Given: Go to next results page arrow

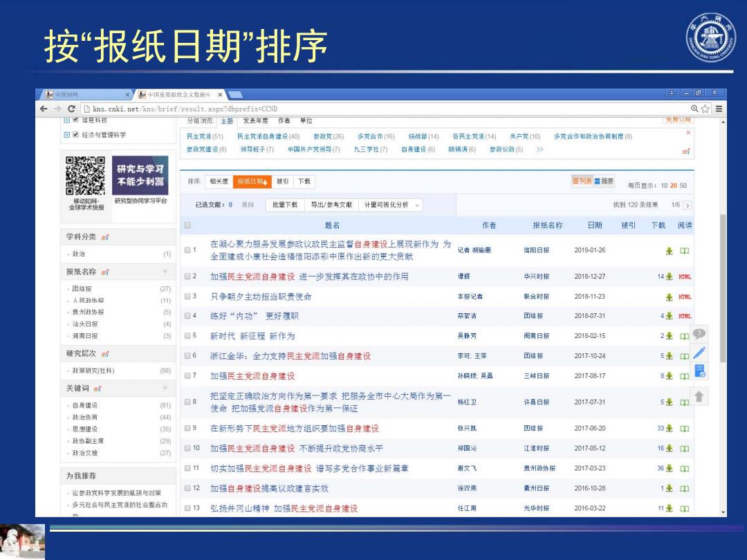Looking at the screenshot, I should (687, 205).
